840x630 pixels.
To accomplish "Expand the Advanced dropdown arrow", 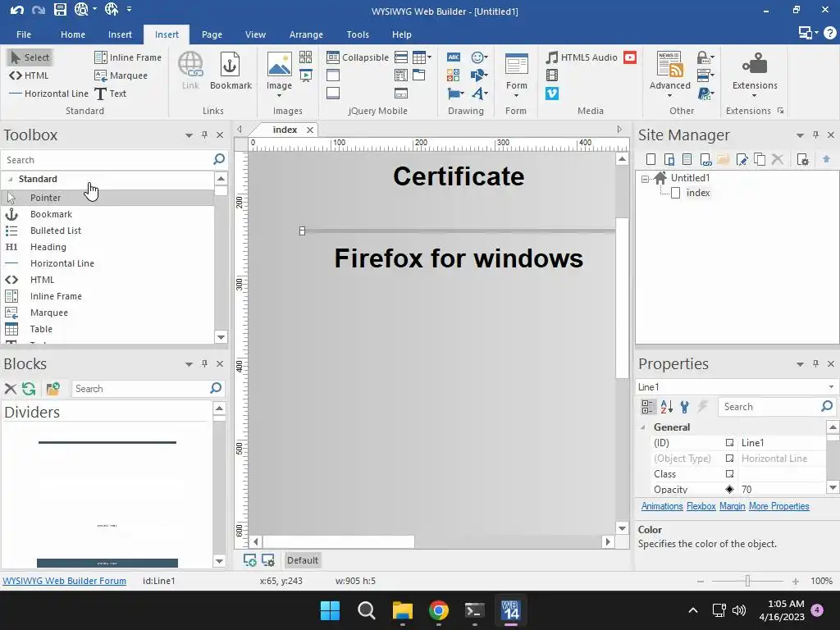I will [x=669, y=96].
